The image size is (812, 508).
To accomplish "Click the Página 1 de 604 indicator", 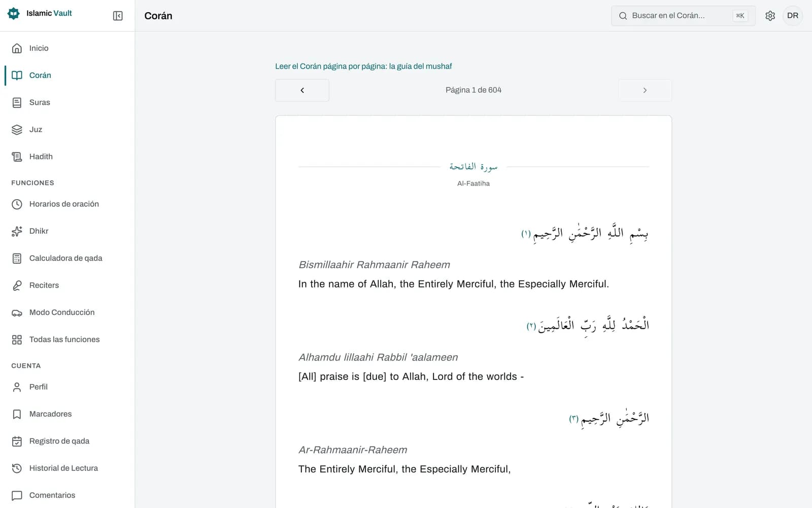I will pyautogui.click(x=473, y=90).
